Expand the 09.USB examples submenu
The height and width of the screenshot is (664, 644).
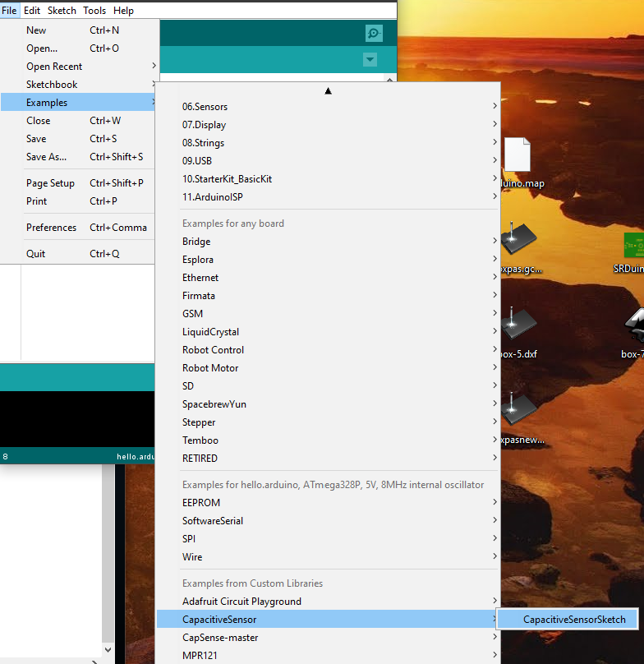coord(328,161)
